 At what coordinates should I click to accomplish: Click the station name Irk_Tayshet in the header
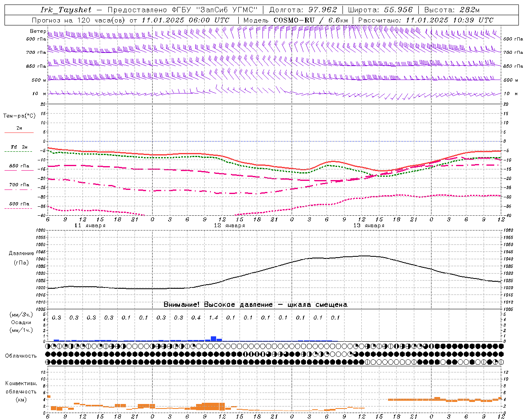[66, 10]
